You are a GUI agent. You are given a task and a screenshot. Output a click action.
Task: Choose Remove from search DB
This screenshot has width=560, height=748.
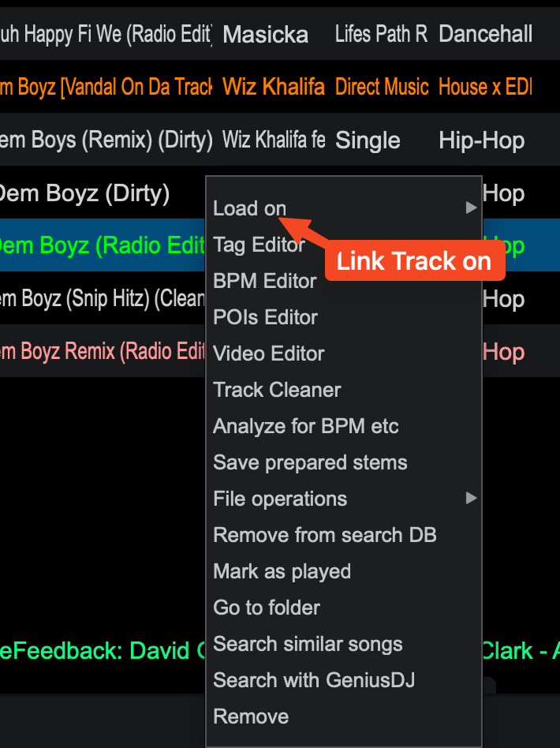[x=325, y=535]
